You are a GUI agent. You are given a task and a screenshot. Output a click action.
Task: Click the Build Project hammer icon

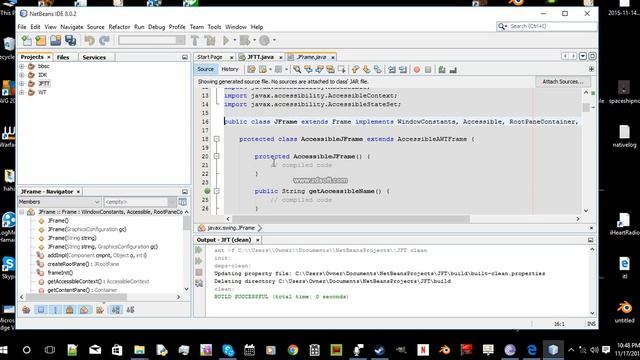click(x=195, y=40)
